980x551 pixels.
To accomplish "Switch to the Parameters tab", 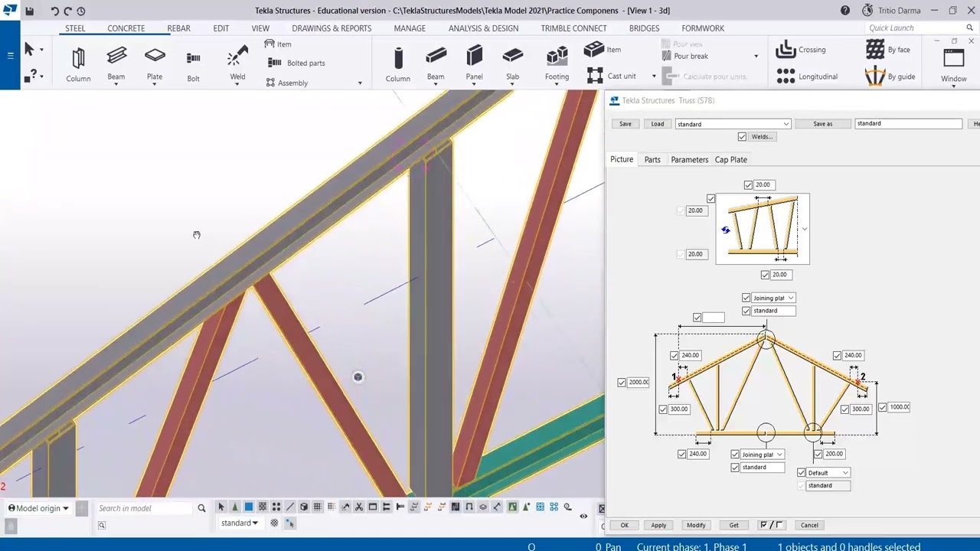I will pos(689,159).
